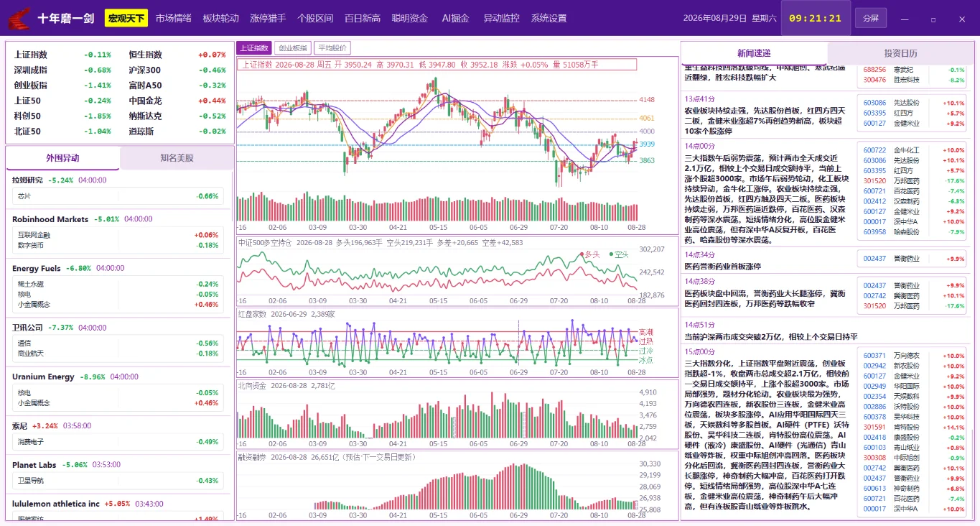Open the 涨停猎手 menu item
The image size is (980, 526).
pos(268,18)
